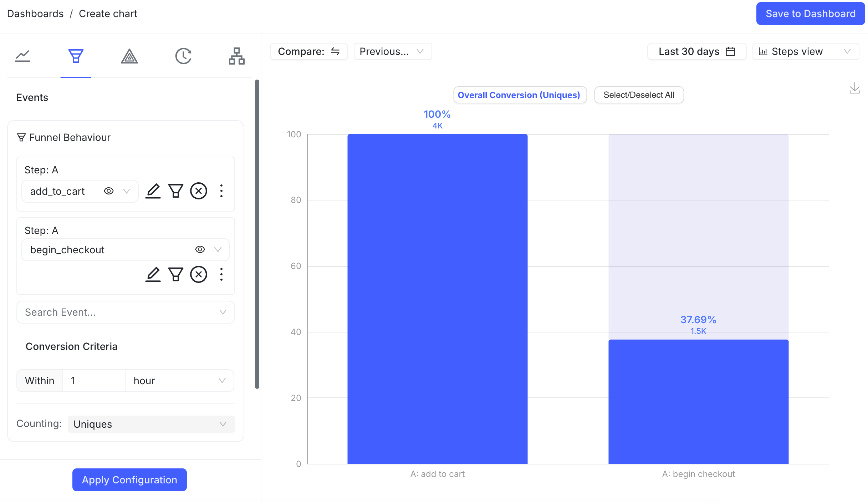
Task: Toggle Overall Conversion (Uniques) display
Action: (520, 95)
